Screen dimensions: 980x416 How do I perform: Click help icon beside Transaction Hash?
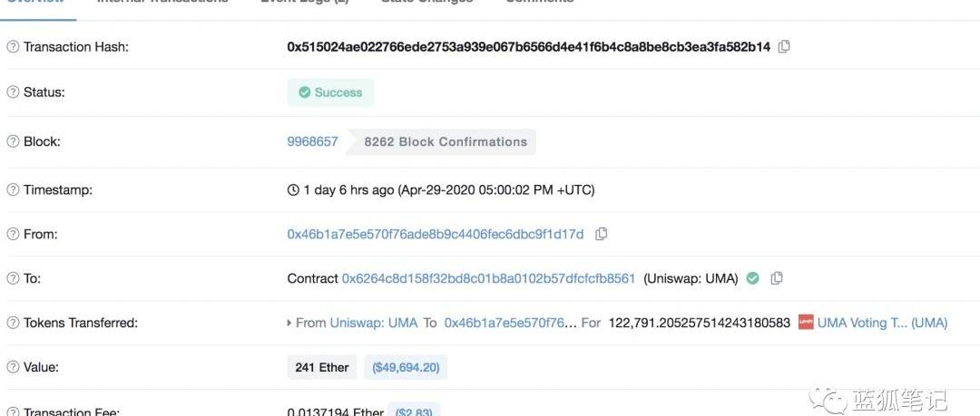point(13,46)
